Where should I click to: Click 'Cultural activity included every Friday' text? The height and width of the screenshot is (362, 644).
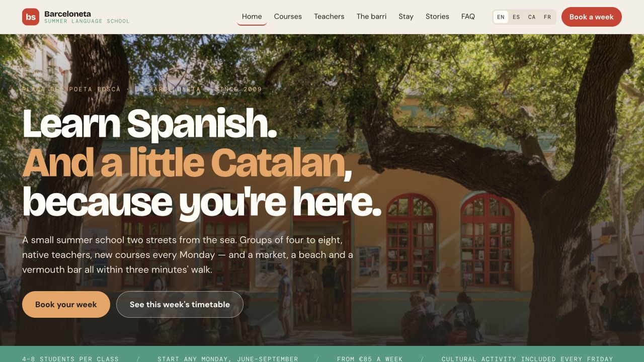pyautogui.click(x=527, y=359)
